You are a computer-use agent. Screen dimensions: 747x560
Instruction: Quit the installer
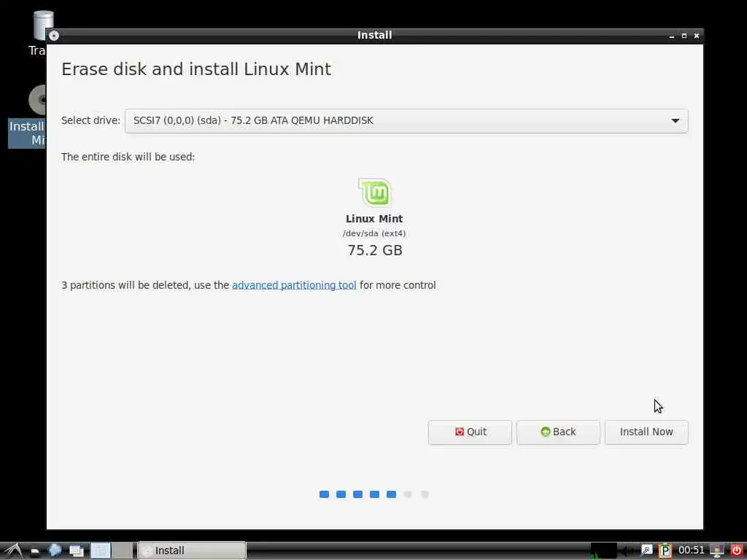470,432
